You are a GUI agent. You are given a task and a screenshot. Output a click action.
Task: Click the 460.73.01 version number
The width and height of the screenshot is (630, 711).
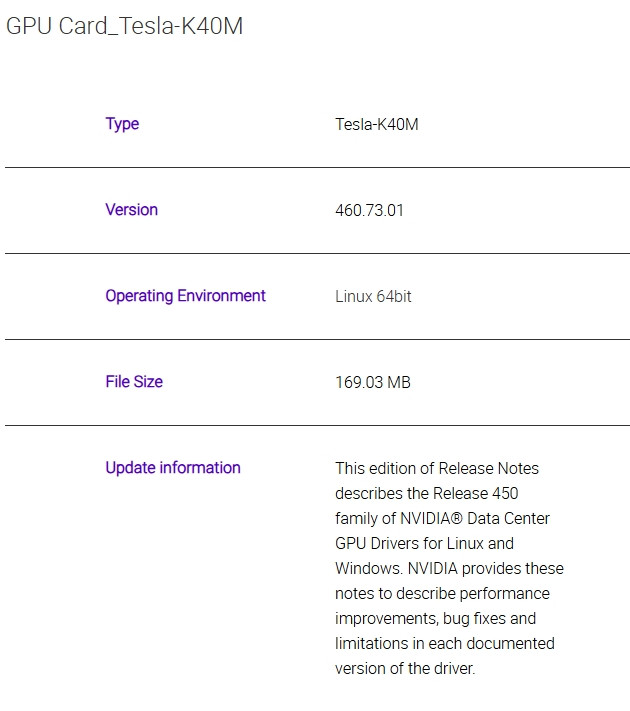pyautogui.click(x=369, y=211)
